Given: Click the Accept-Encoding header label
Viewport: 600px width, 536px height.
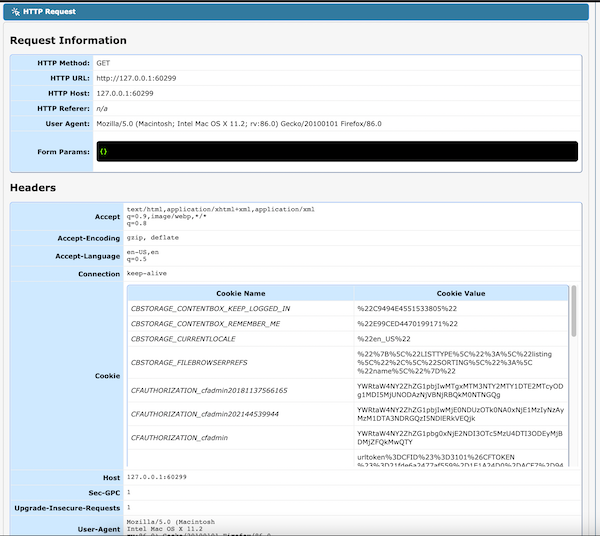Looking at the screenshot, I should [x=89, y=238].
